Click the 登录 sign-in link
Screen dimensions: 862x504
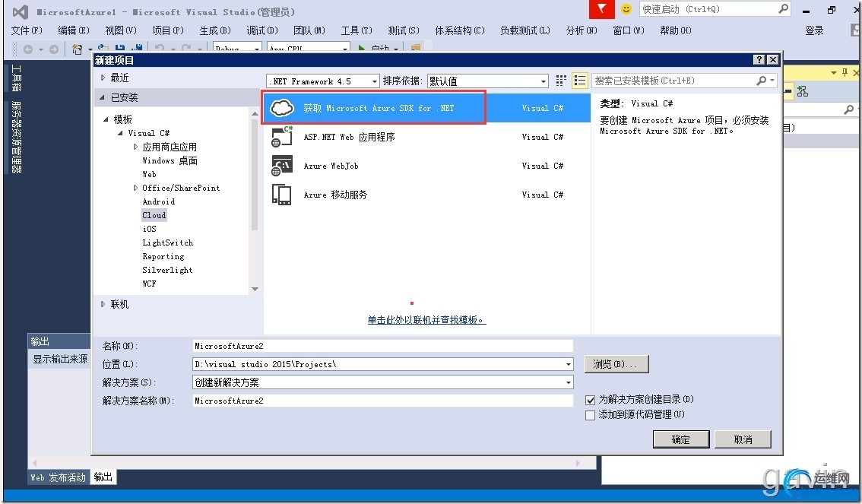click(x=814, y=30)
